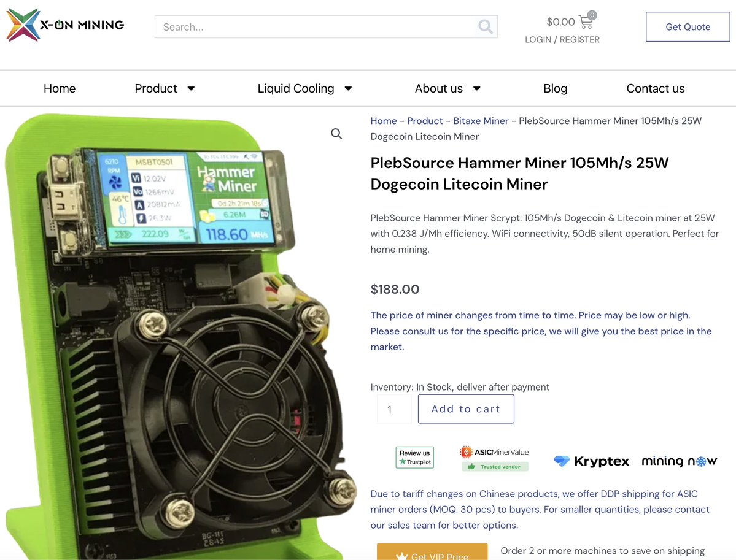Viewport: 736px width, 560px height.
Task: Click the tariff changes DDP shipping notice
Action: [540, 509]
